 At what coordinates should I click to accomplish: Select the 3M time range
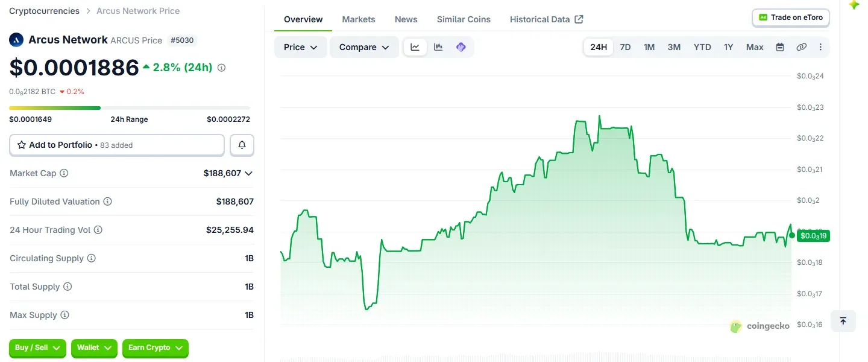click(674, 47)
